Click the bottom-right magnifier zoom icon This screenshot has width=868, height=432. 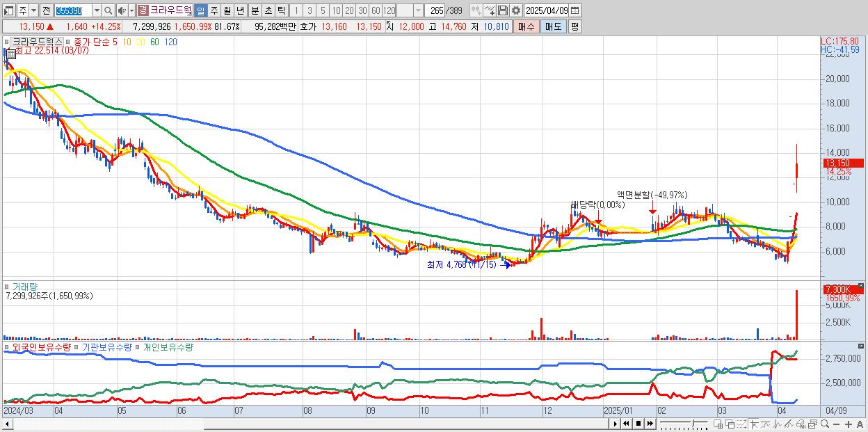824,424
